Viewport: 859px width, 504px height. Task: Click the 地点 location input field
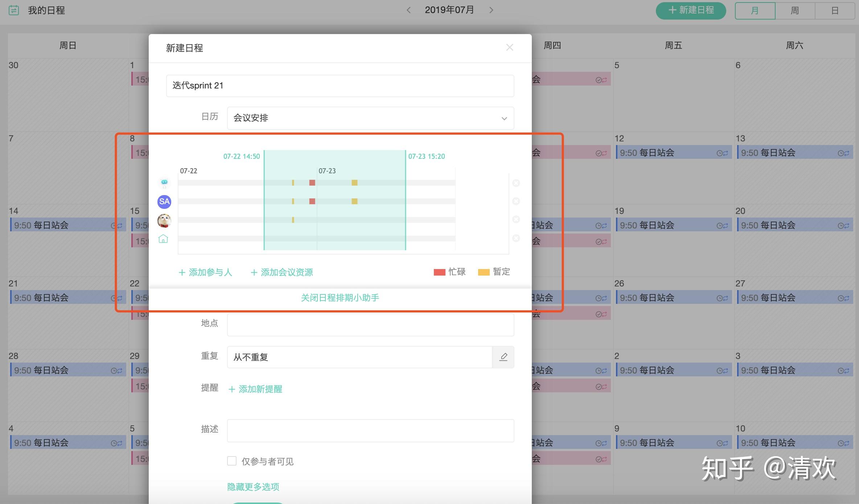tap(370, 325)
